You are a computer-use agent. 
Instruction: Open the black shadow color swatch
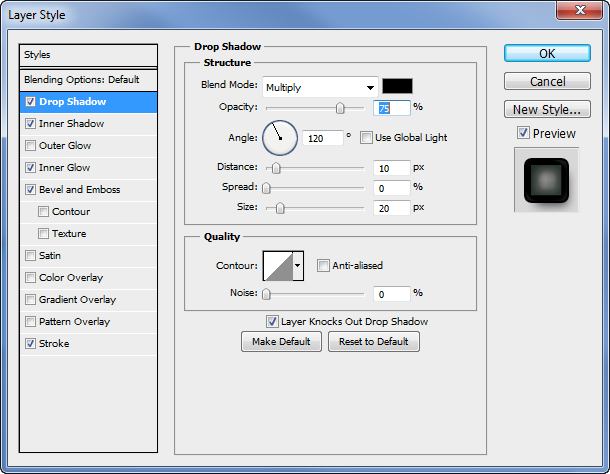pos(397,86)
